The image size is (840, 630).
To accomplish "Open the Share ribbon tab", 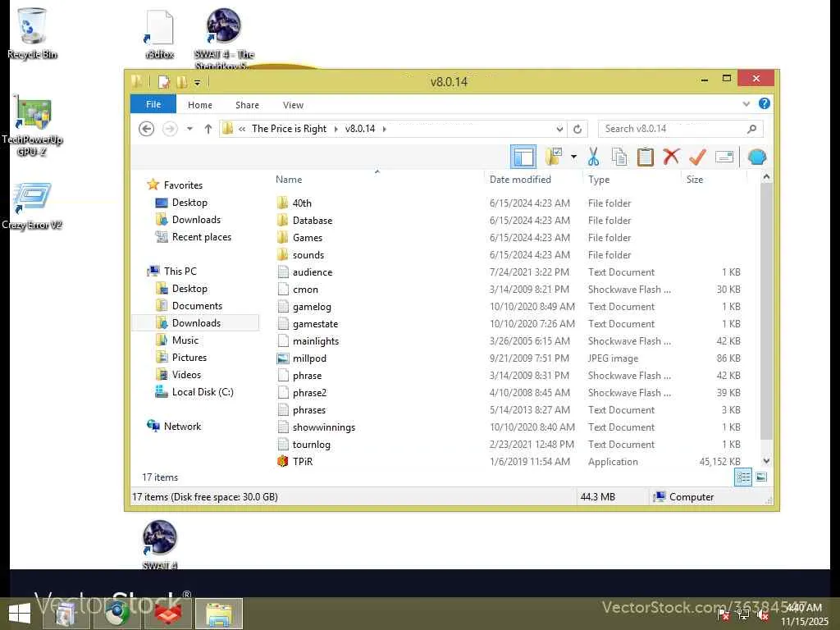I will point(247,105).
